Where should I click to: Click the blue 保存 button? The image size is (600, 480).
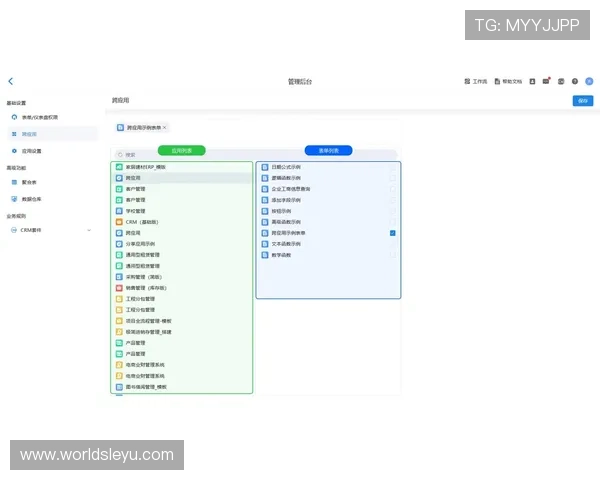pos(581,101)
